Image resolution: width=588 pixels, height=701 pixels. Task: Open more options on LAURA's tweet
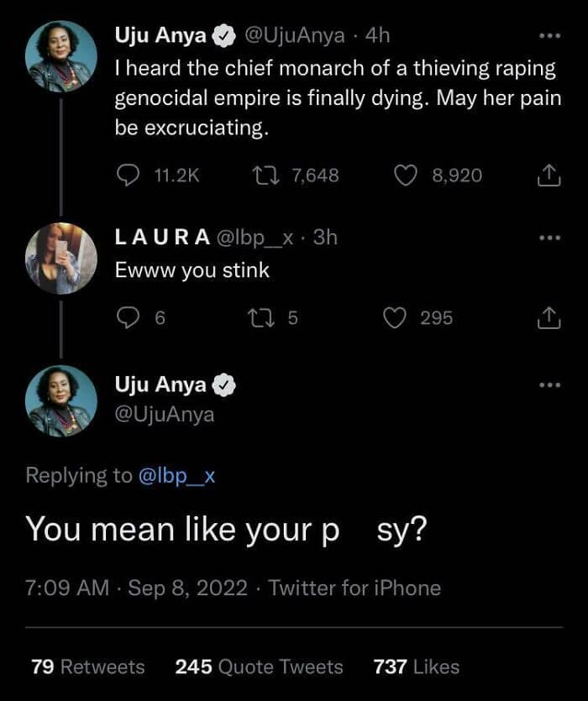tap(549, 238)
